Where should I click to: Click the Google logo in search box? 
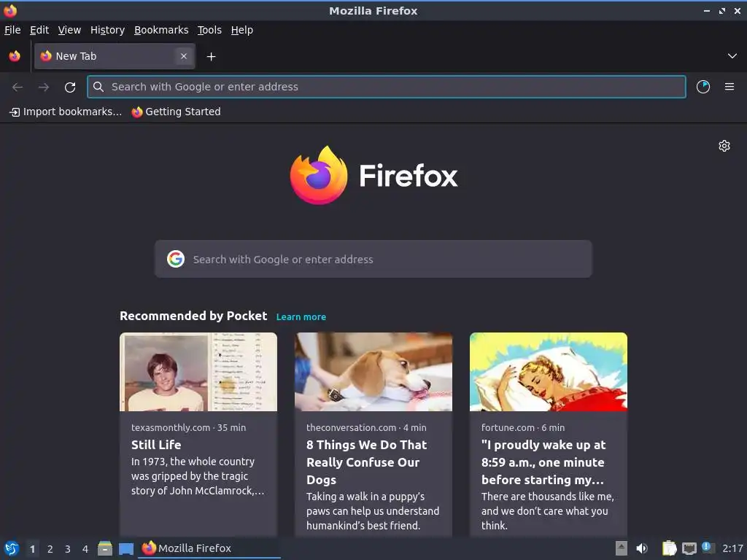(176, 259)
